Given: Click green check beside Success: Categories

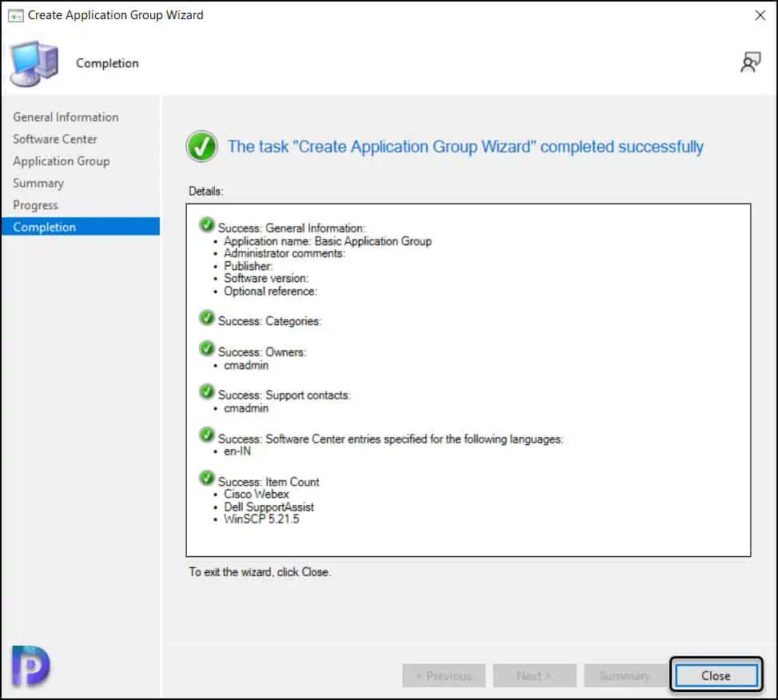Looking at the screenshot, I should (206, 318).
